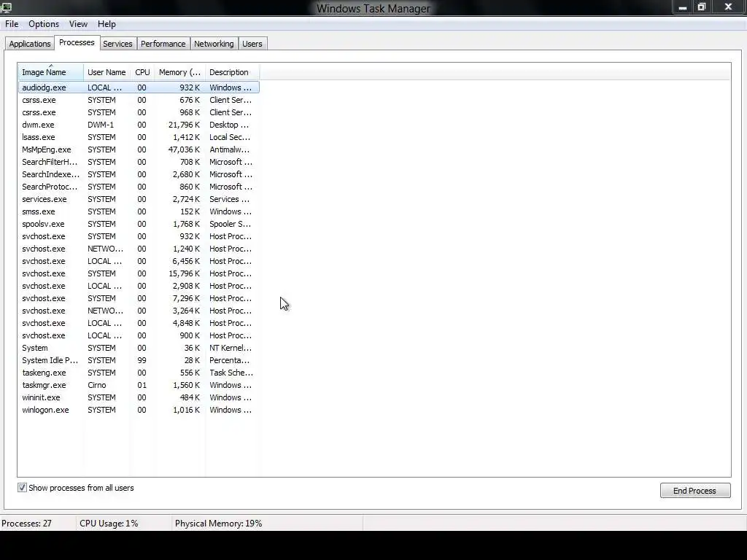Select svchost.exe using 900 K
Image resolution: width=747 pixels, height=560 pixels.
[x=139, y=335]
